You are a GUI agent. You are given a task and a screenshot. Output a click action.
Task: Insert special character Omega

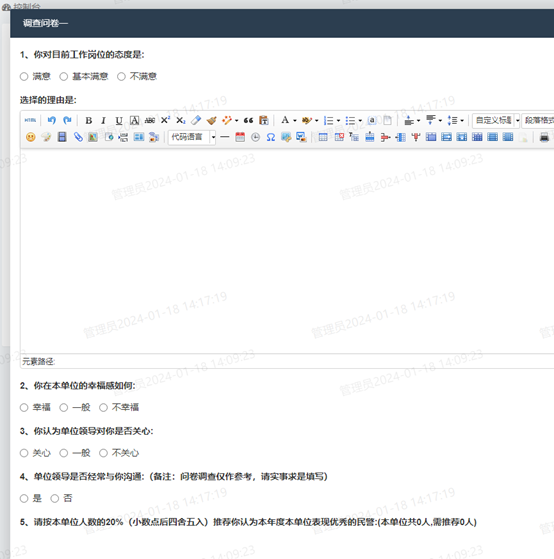pos(271,137)
